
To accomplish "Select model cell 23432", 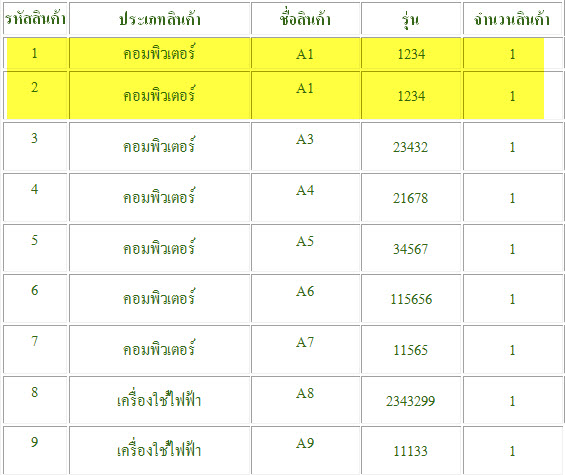I will pos(411,146).
